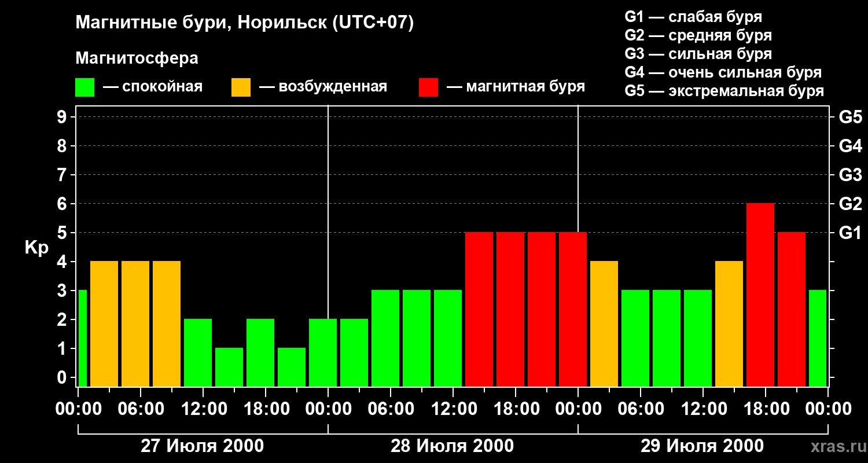Click the 18:00 time label for 27 Июля
The width and height of the screenshot is (868, 463).
click(x=266, y=409)
